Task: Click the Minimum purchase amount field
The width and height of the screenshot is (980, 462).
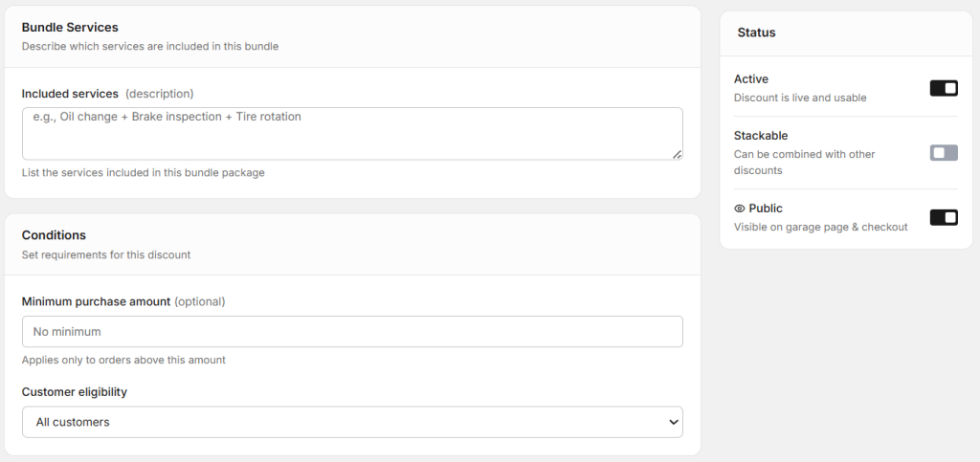Action: tap(352, 332)
